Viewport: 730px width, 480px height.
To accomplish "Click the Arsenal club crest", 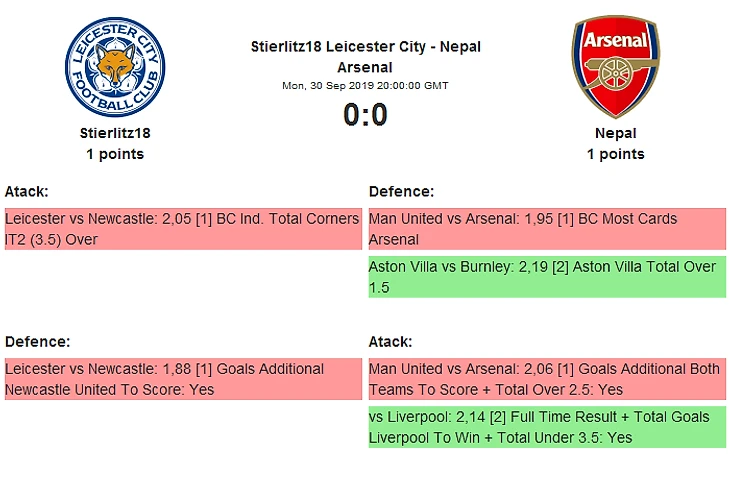I will click(615, 66).
